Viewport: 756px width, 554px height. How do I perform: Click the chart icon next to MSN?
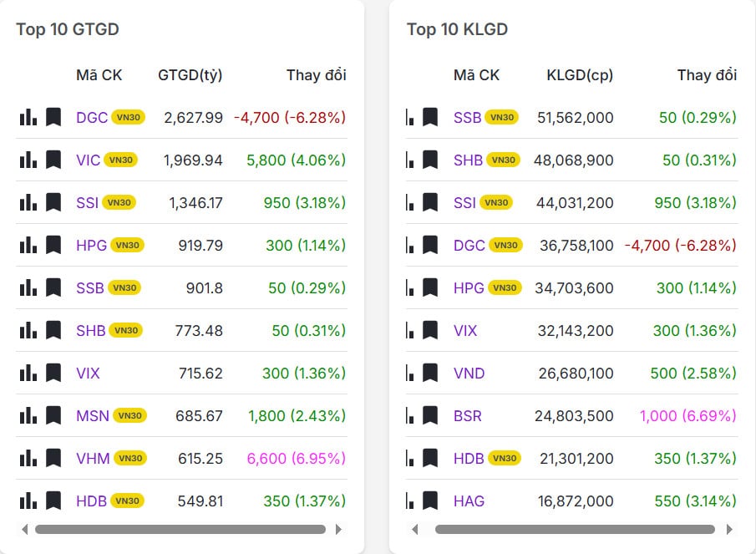click(x=28, y=415)
